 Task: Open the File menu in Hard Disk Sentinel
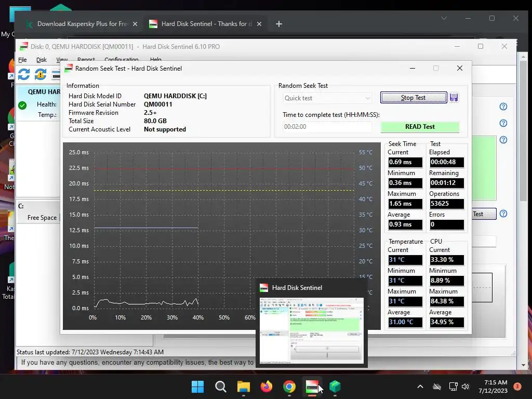(22, 60)
